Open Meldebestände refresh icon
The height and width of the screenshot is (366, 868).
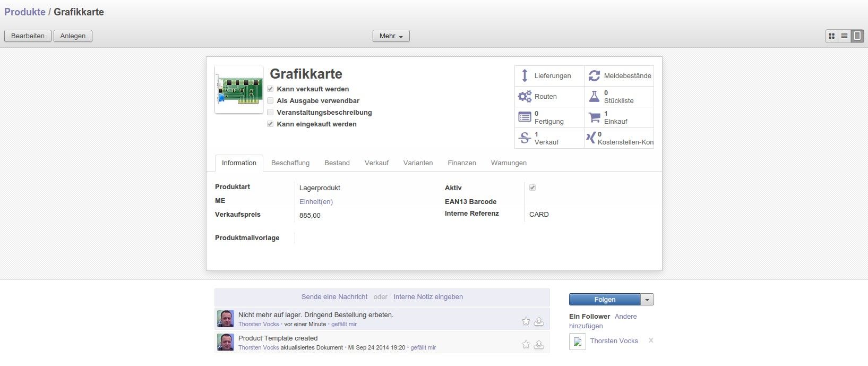coord(594,76)
